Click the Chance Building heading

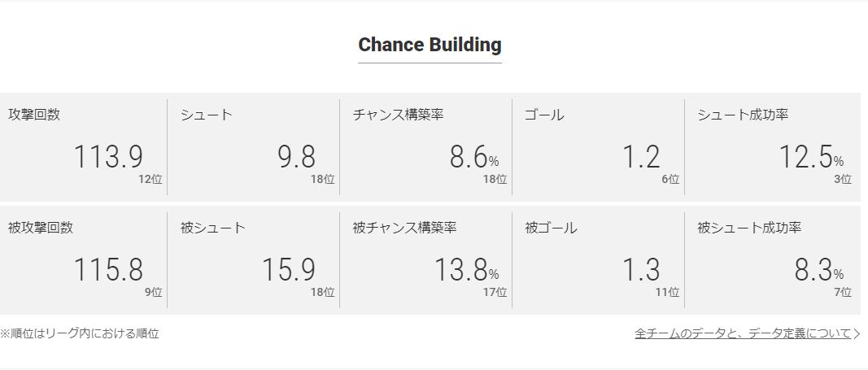pyautogui.click(x=430, y=44)
